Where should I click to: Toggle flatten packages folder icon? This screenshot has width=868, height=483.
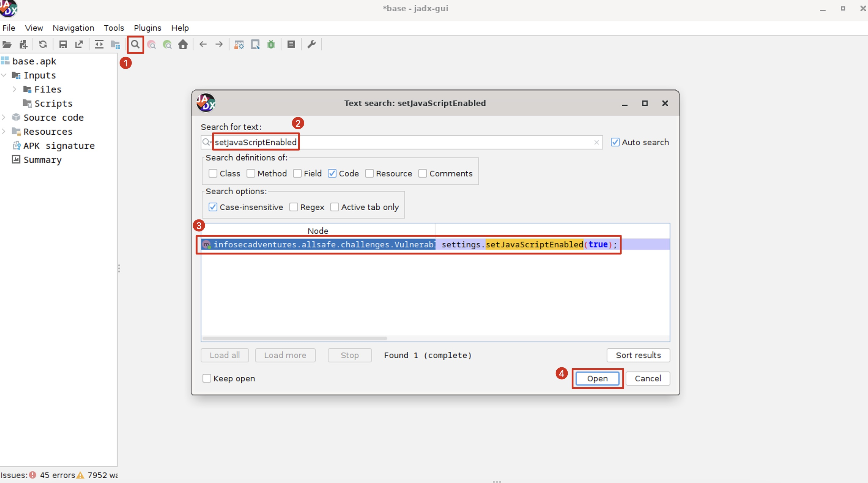(115, 44)
